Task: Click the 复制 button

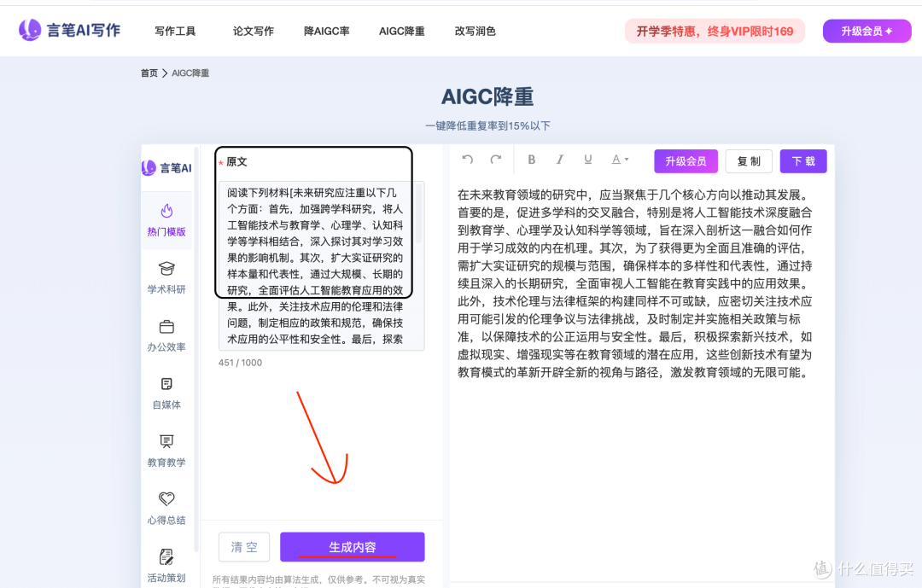Action: (749, 161)
